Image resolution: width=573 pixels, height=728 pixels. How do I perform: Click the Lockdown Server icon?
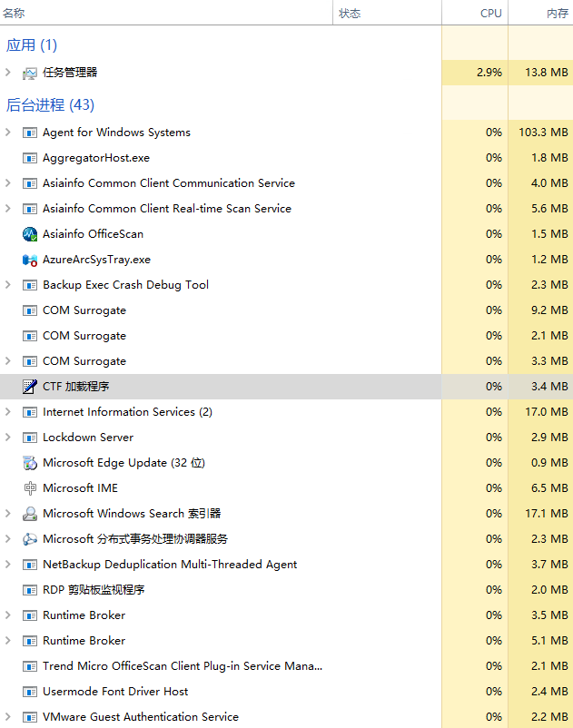point(30,438)
